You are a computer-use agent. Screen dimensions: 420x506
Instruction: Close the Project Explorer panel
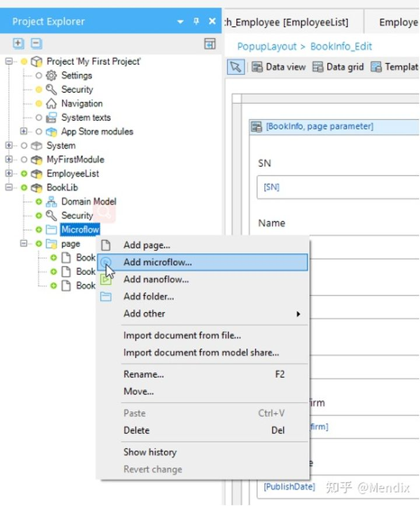click(x=212, y=21)
